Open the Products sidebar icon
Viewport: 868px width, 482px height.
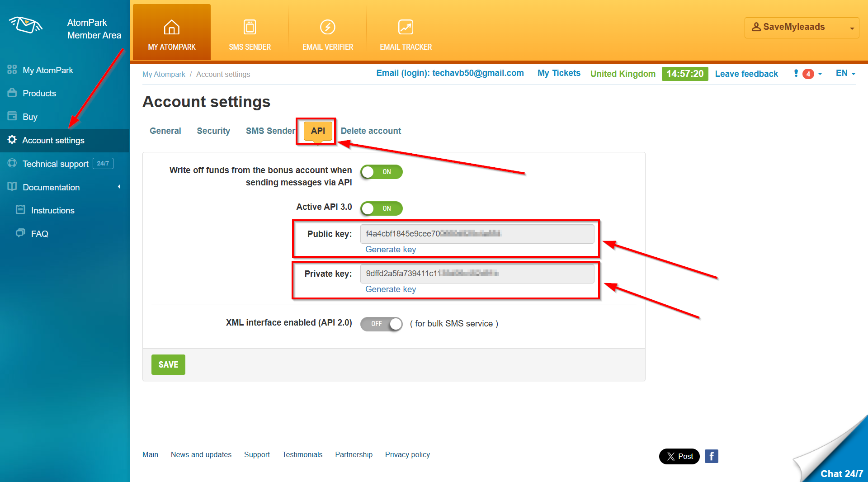12,93
